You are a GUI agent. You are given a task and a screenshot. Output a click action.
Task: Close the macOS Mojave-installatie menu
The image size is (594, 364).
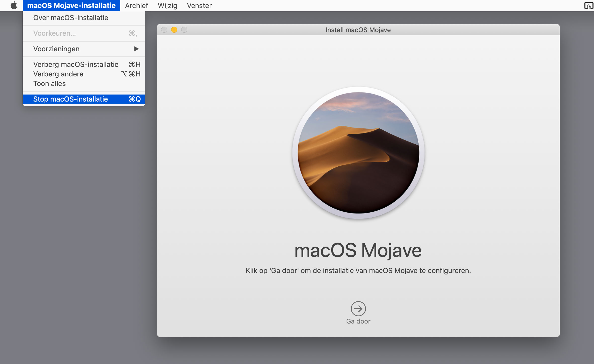click(x=71, y=6)
